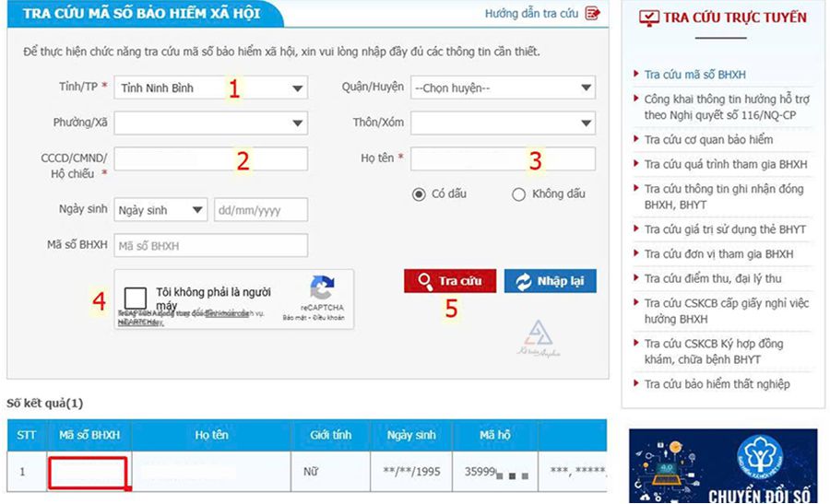Click the monitor icon beside TRA CỨU TRỰC TUYẾN

tap(649, 18)
